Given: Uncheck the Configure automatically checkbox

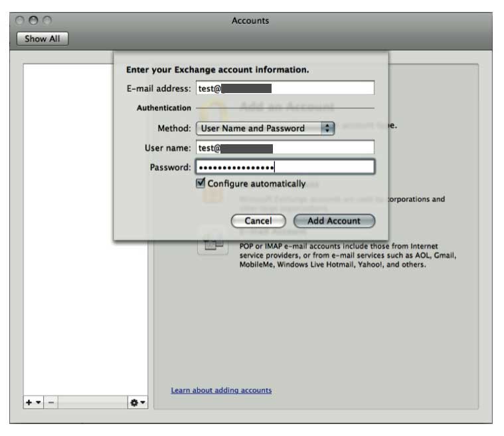Looking at the screenshot, I should coord(201,183).
